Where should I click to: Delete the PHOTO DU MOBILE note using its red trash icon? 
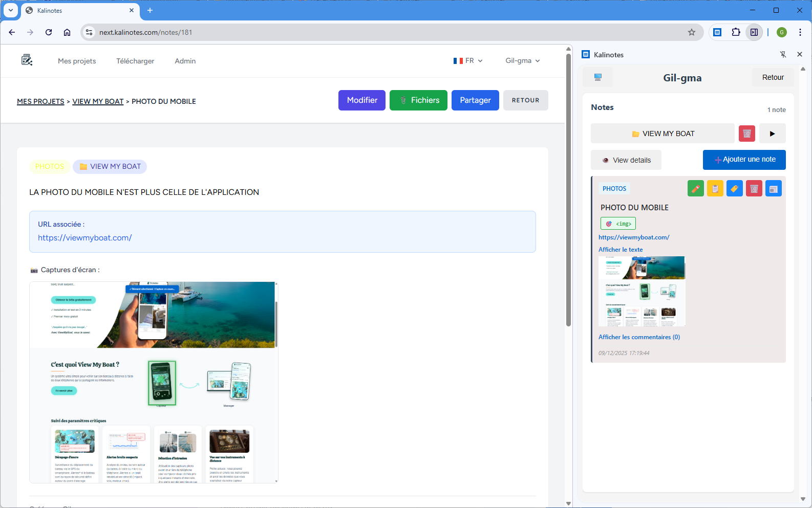(x=754, y=189)
